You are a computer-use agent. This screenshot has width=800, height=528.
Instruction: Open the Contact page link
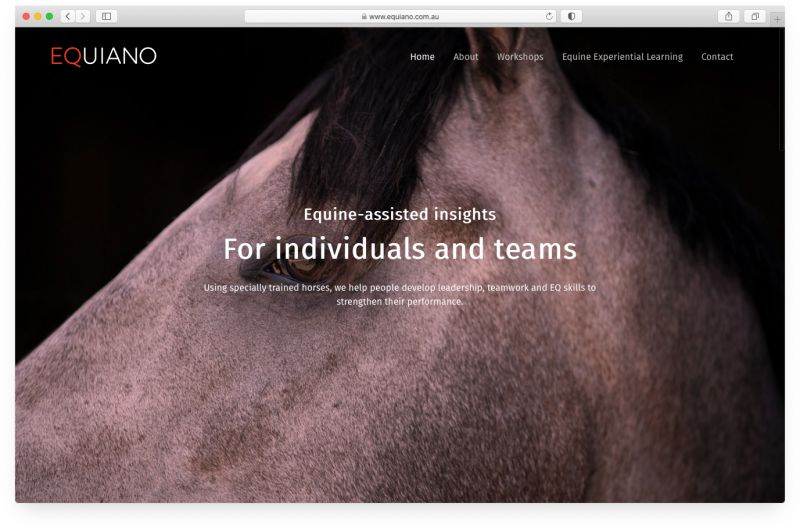click(717, 57)
